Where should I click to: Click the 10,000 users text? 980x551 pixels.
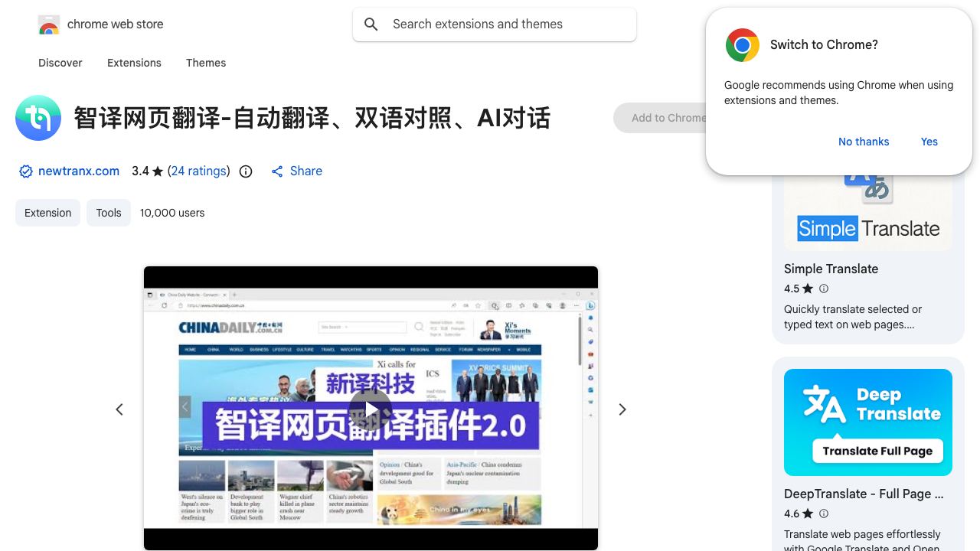click(172, 213)
